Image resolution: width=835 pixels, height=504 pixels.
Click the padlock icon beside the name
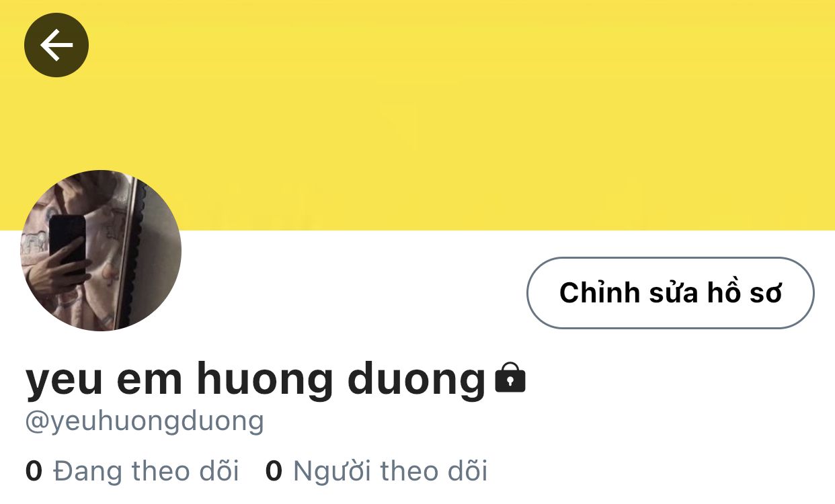510,378
